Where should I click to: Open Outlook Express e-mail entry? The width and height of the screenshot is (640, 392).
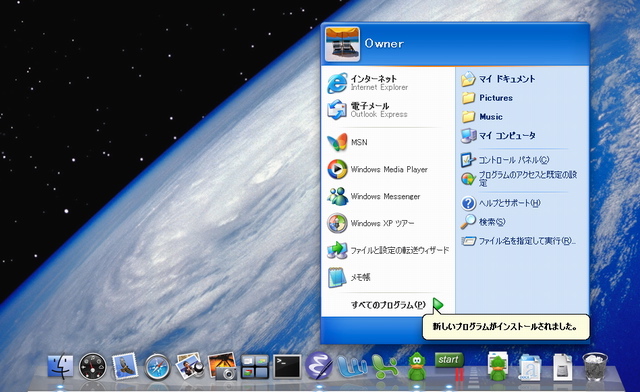388,110
